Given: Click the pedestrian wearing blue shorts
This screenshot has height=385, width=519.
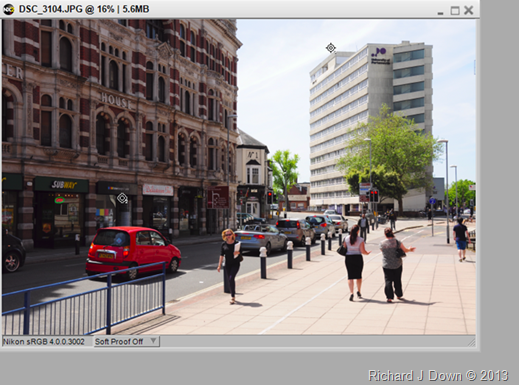Looking at the screenshot, I should [461, 239].
